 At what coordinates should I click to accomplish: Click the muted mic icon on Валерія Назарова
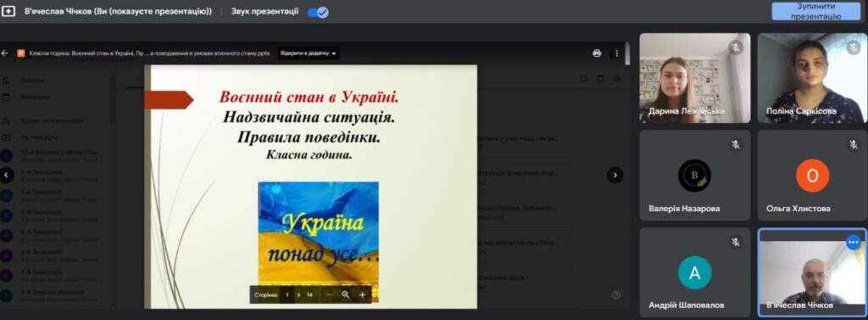[x=735, y=145]
